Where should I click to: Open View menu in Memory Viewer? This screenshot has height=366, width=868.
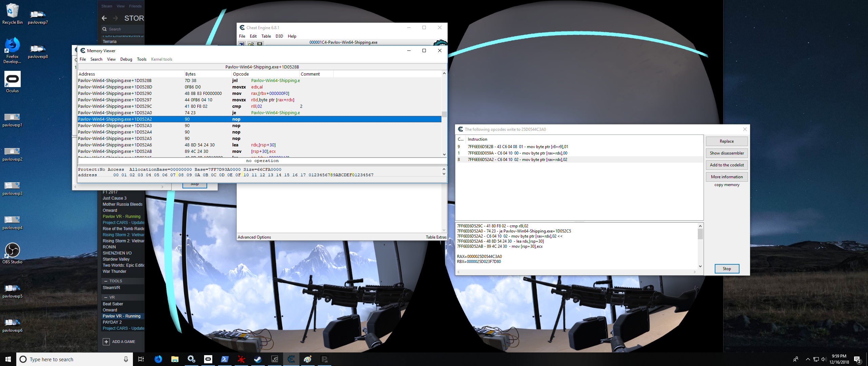tap(111, 59)
